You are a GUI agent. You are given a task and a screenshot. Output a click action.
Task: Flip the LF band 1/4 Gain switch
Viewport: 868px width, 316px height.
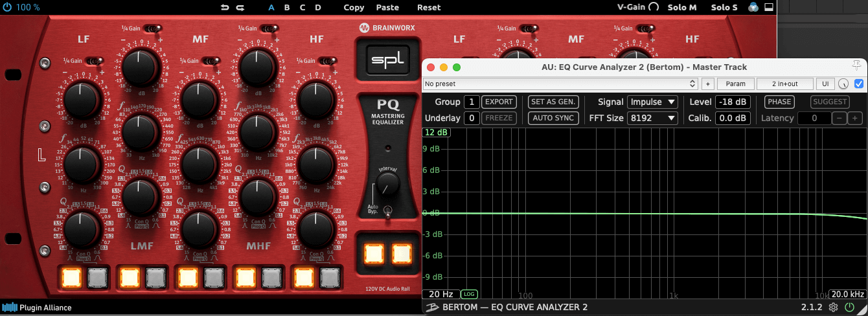[x=95, y=61]
